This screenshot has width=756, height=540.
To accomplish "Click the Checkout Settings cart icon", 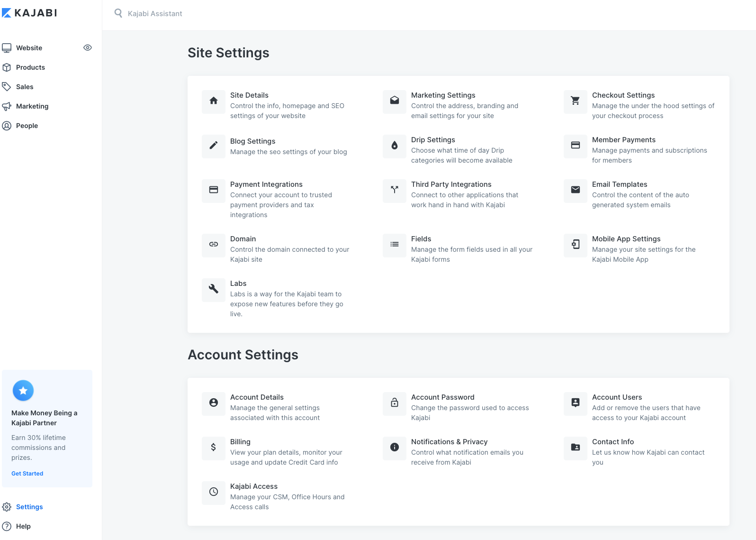I will click(576, 101).
